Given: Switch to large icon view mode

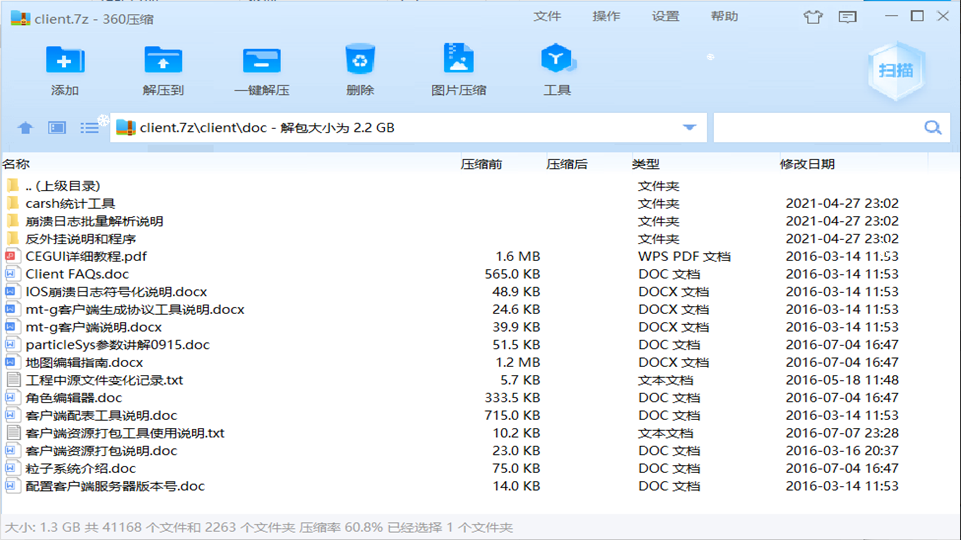Looking at the screenshot, I should click(57, 127).
